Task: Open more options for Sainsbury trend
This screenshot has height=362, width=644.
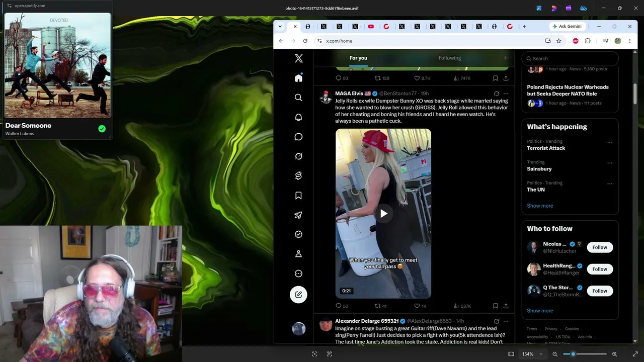Action: (610, 163)
